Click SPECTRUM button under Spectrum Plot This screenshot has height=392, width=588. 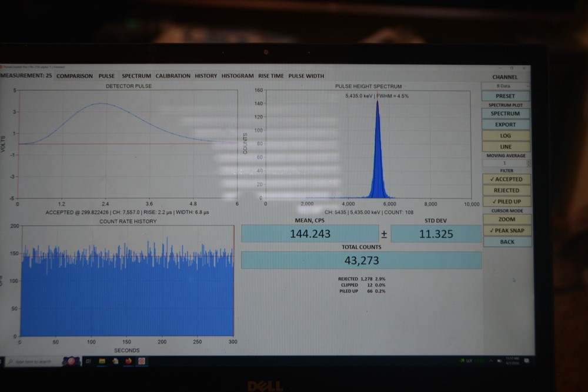(505, 114)
